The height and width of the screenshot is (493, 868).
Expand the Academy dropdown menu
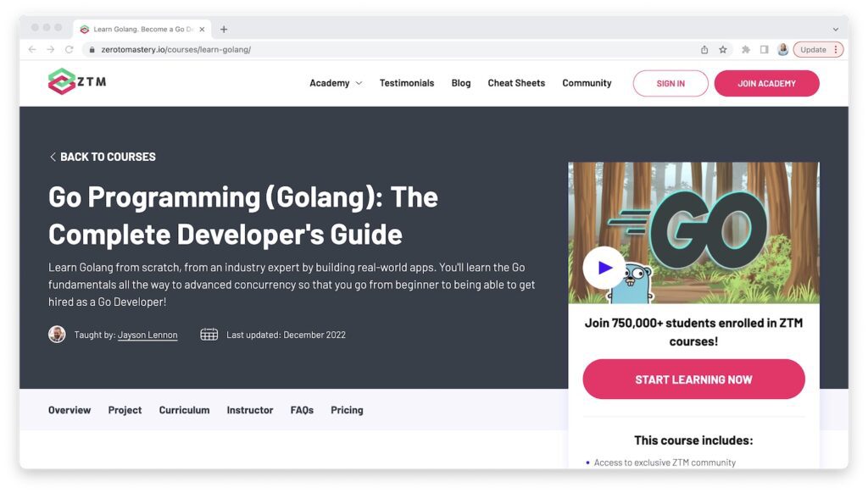click(x=336, y=83)
